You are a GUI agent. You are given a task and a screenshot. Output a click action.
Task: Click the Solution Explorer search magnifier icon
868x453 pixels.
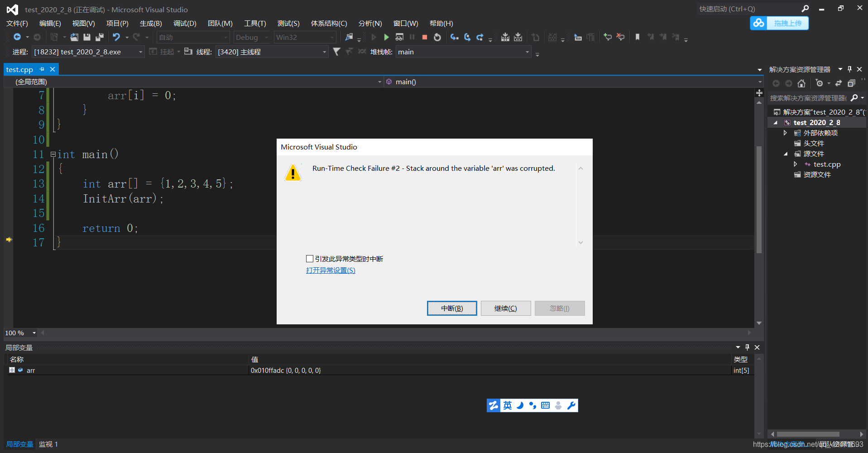click(x=854, y=98)
